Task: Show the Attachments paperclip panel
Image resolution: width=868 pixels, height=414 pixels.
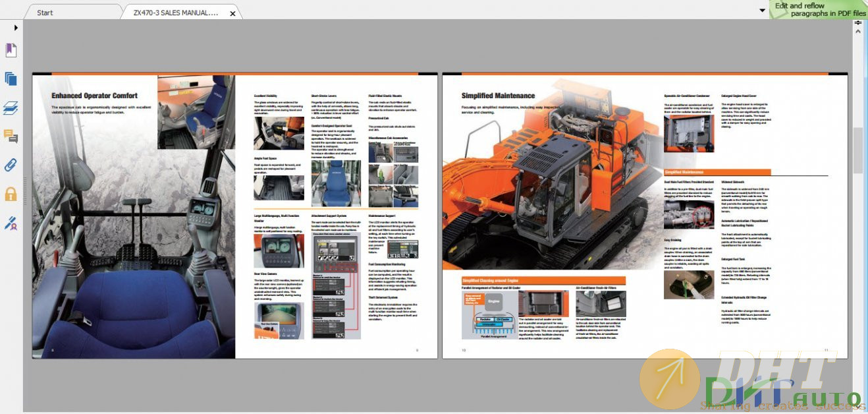Action: (x=11, y=165)
